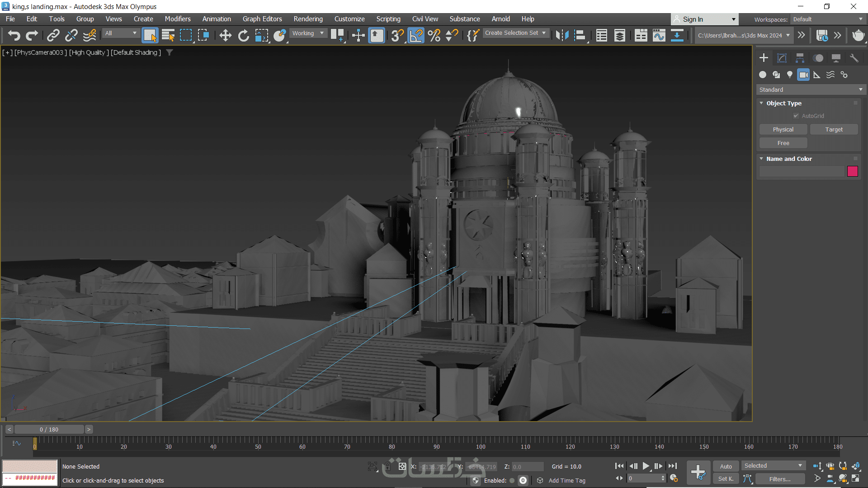Click the Target camera button
Viewport: 868px width, 488px height.
(x=834, y=130)
